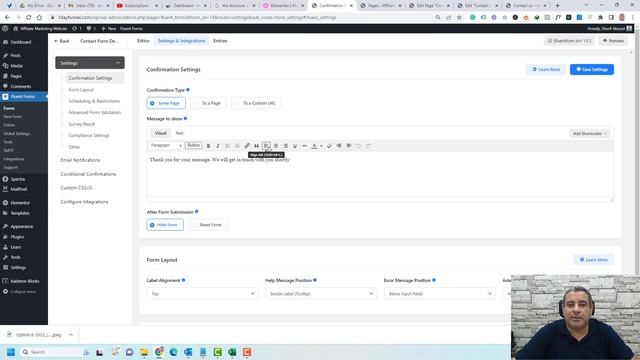Image resolution: width=640 pixels, height=360 pixels.
Task: Open Settings & Integrations tab
Action: click(x=181, y=41)
